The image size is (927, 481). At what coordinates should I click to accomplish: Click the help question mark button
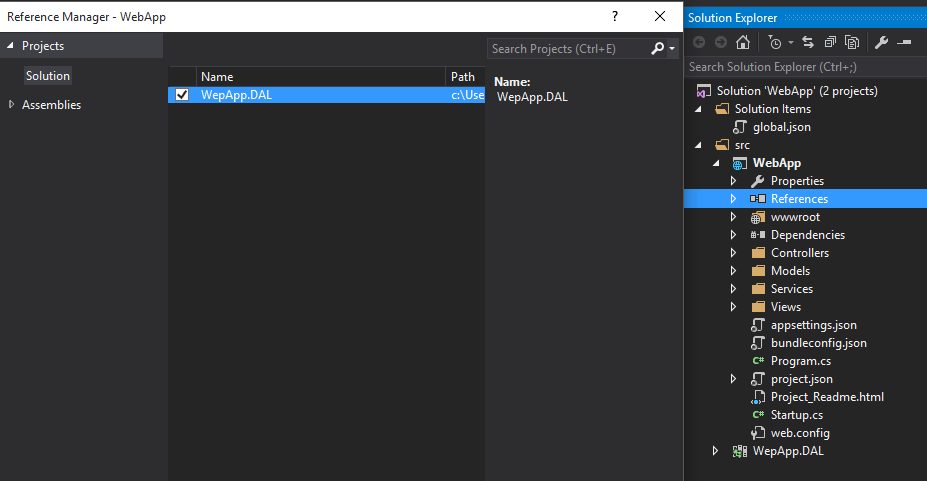[615, 16]
